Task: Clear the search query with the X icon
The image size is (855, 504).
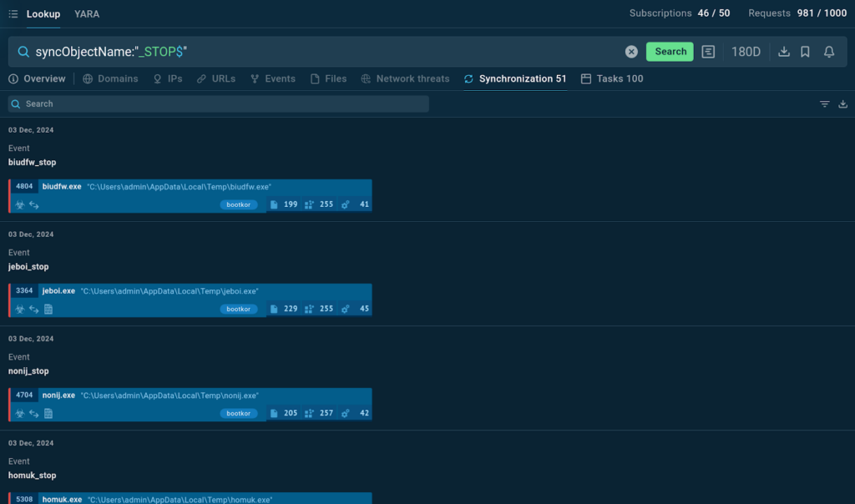Action: (631, 52)
